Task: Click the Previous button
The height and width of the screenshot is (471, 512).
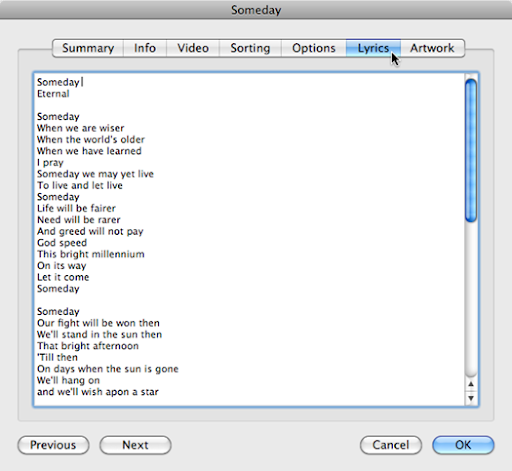Action: pyautogui.click(x=53, y=445)
